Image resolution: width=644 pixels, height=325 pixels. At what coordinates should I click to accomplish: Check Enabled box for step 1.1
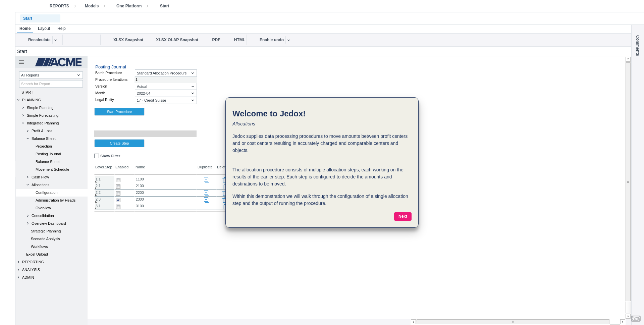tap(118, 180)
